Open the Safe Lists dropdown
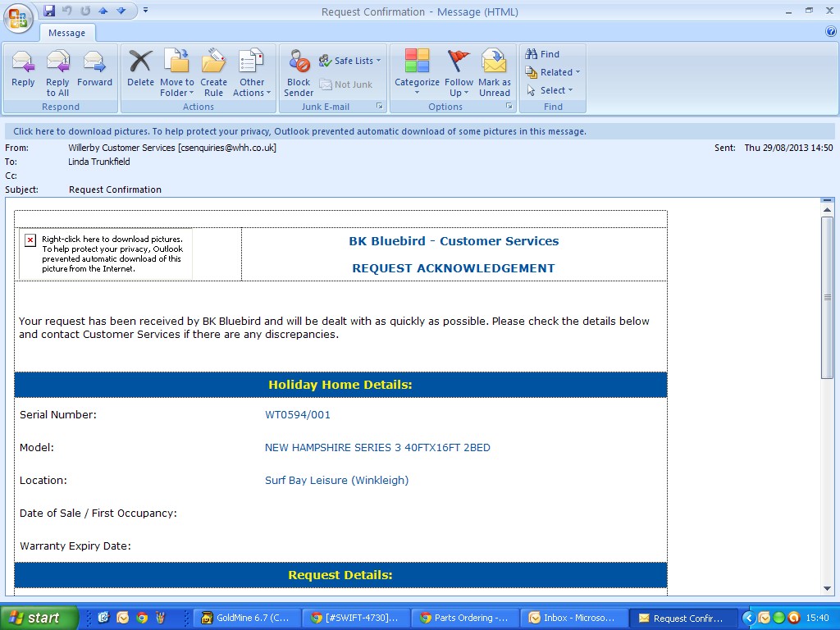This screenshot has width=840, height=630. [x=349, y=61]
